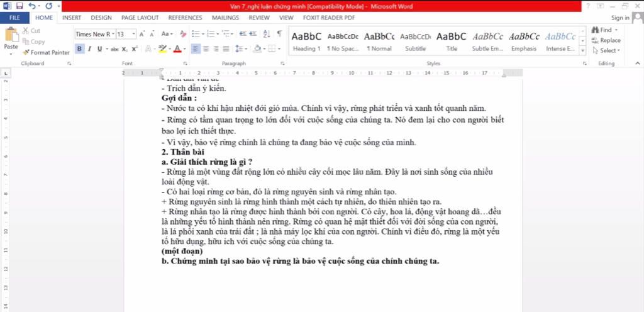
Task: Switch to the DESIGN tab
Action: (101, 18)
